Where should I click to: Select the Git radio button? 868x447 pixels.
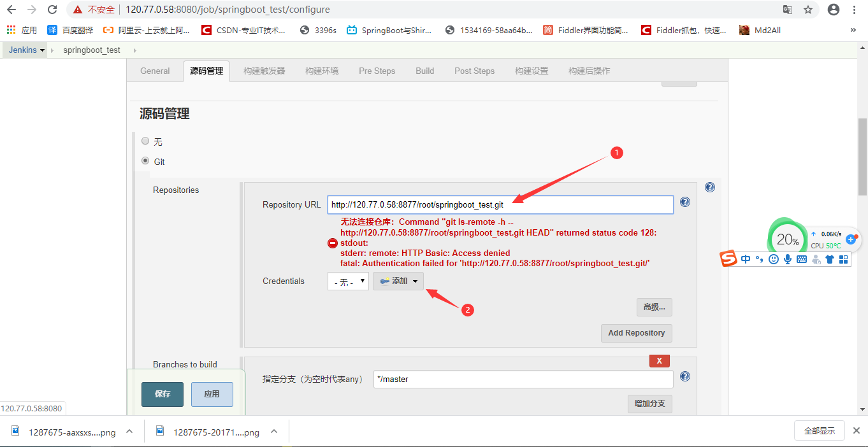click(x=145, y=161)
